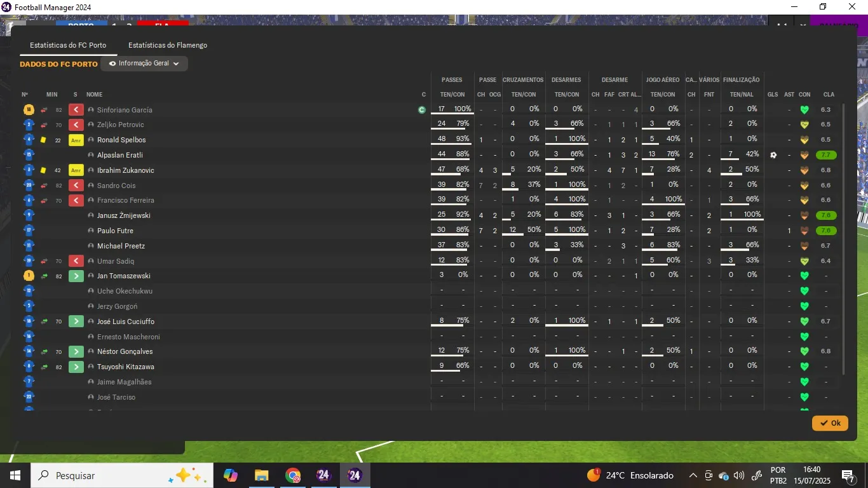Click Jaime Magalhães in the substitutes list

125,382
